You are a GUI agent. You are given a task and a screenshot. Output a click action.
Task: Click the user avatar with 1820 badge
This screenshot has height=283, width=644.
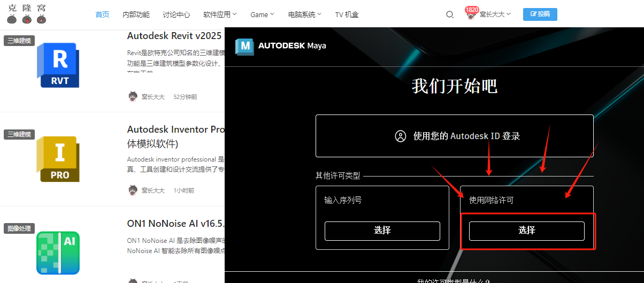point(471,15)
